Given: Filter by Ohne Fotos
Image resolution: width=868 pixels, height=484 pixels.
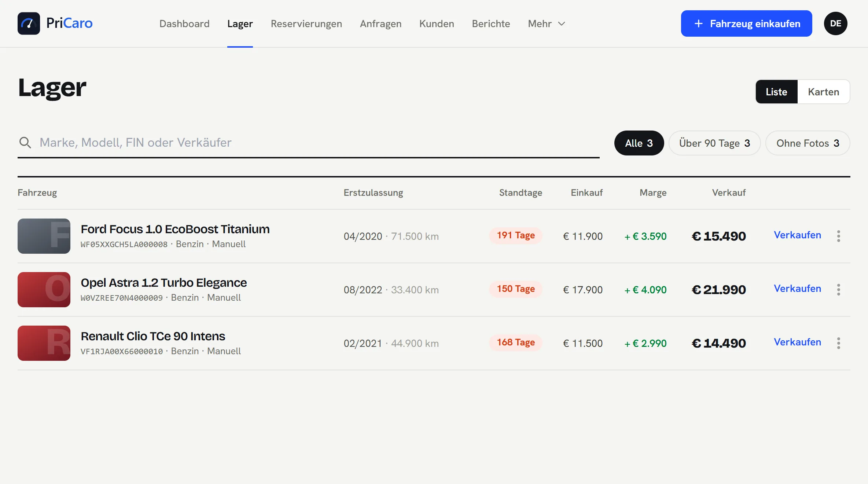Looking at the screenshot, I should pyautogui.click(x=808, y=143).
